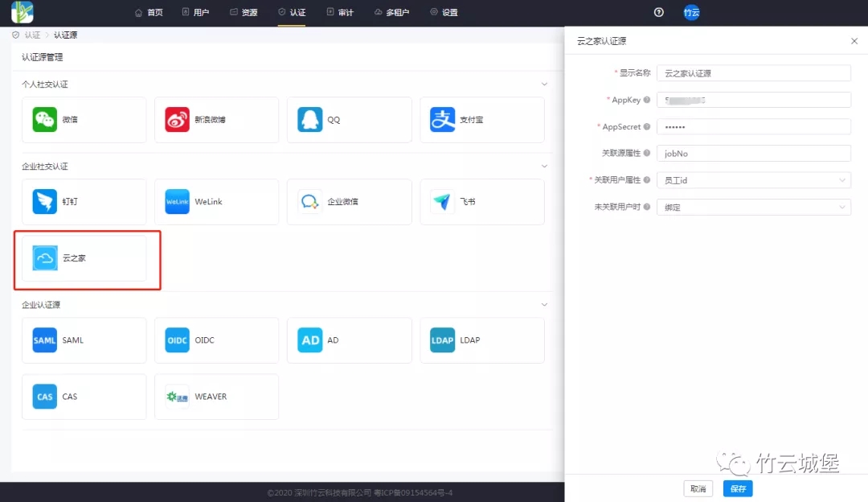Focus the AppSecret password field

pos(753,127)
